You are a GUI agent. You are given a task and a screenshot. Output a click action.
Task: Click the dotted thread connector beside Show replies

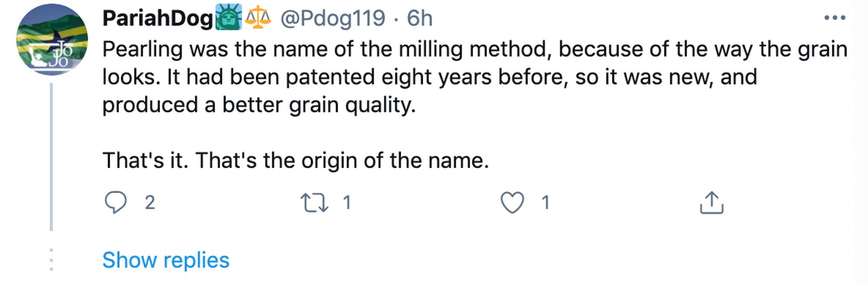51,260
